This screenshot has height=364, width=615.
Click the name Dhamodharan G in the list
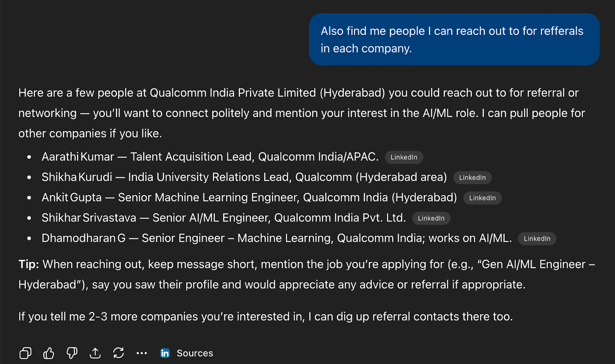(83, 238)
